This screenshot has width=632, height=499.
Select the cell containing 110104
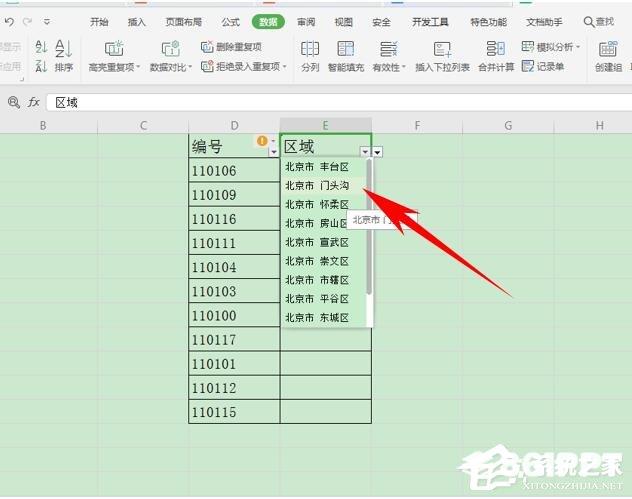(x=234, y=267)
